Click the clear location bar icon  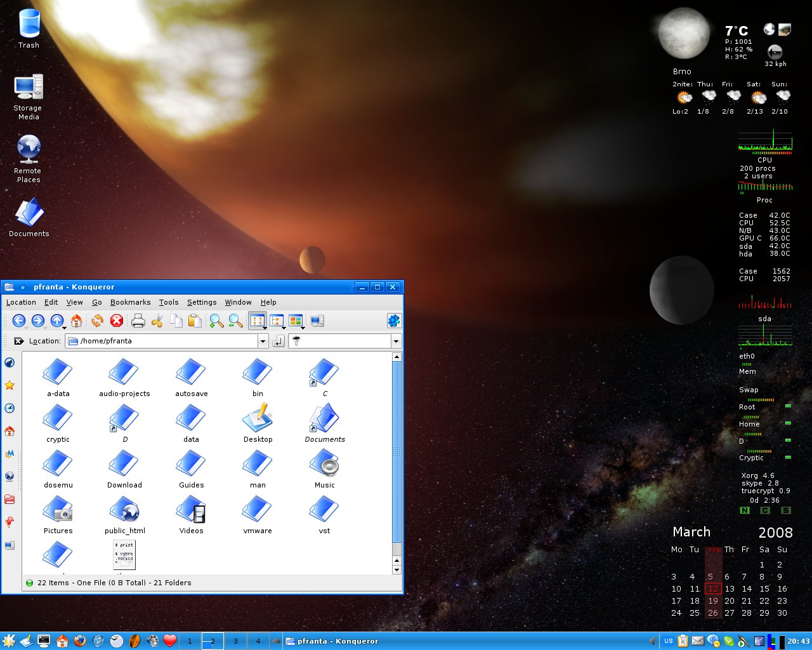click(18, 342)
